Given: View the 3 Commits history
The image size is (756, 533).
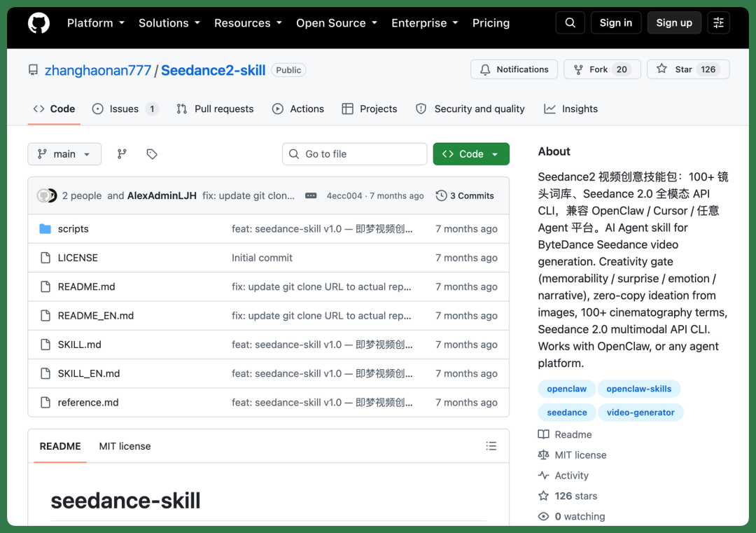Looking at the screenshot, I should pos(465,196).
